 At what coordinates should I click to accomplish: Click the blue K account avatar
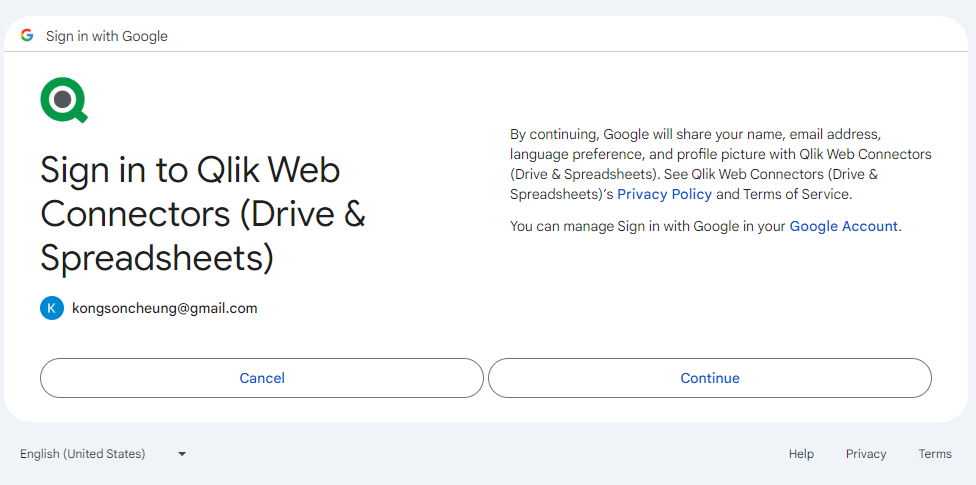pyautogui.click(x=52, y=308)
